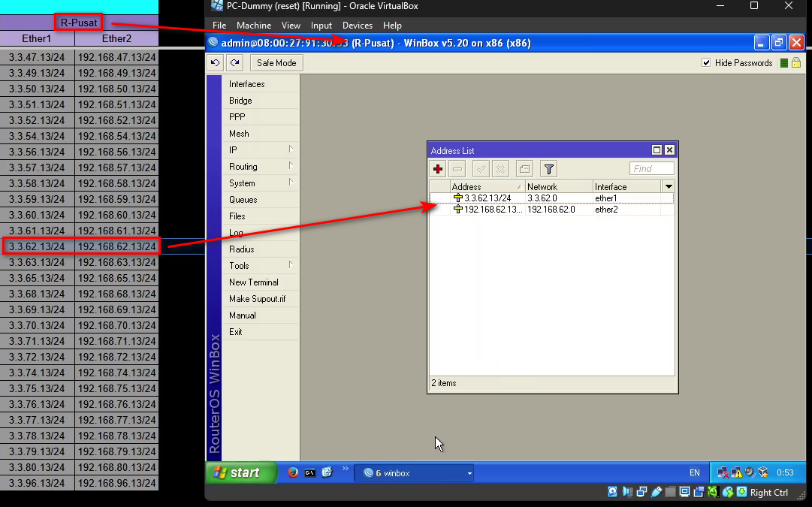This screenshot has width=812, height=507.
Task: Open Files in the WinBox sidebar
Action: pyautogui.click(x=261, y=216)
